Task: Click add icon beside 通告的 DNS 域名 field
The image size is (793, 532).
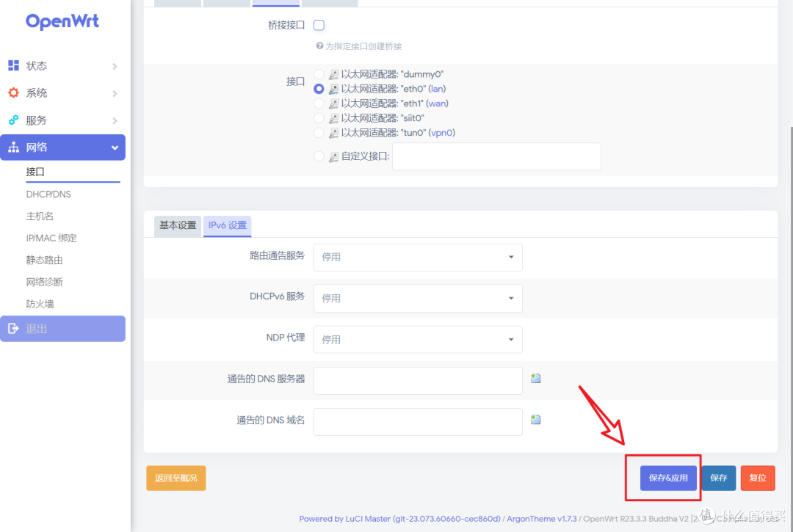Action: [x=535, y=418]
